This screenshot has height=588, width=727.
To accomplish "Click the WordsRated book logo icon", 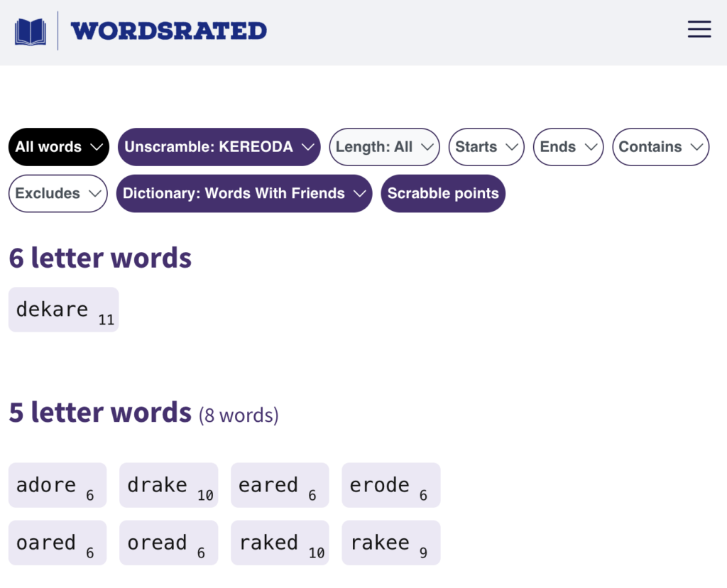I will [x=31, y=32].
